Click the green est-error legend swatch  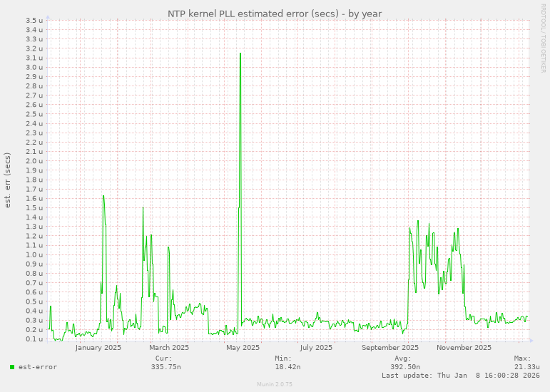click(x=12, y=367)
